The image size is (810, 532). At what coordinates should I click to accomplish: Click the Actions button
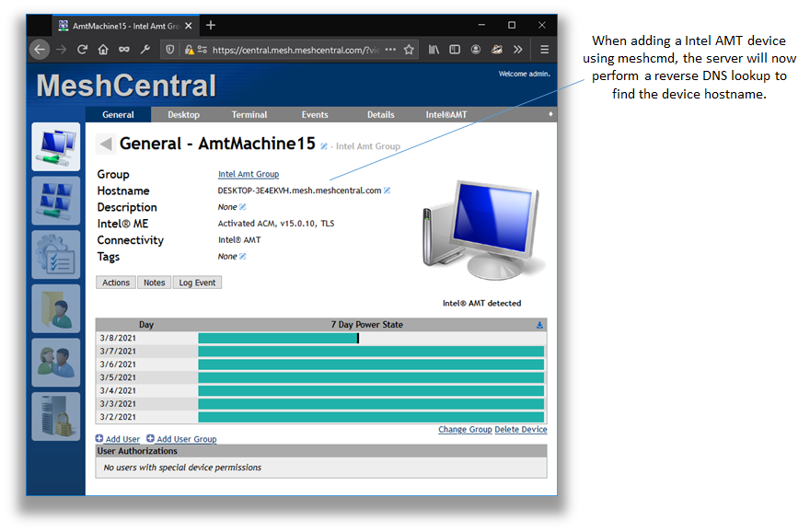pyautogui.click(x=116, y=283)
